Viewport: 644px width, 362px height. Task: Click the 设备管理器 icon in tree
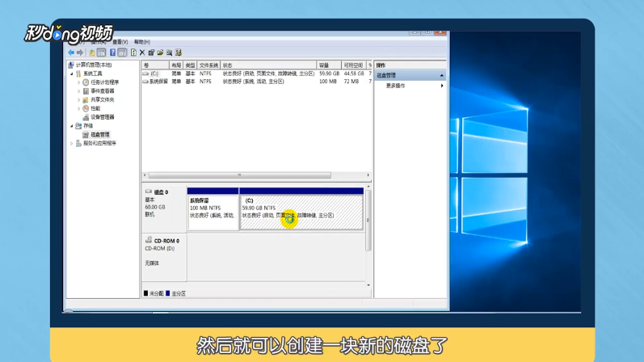pos(86,117)
